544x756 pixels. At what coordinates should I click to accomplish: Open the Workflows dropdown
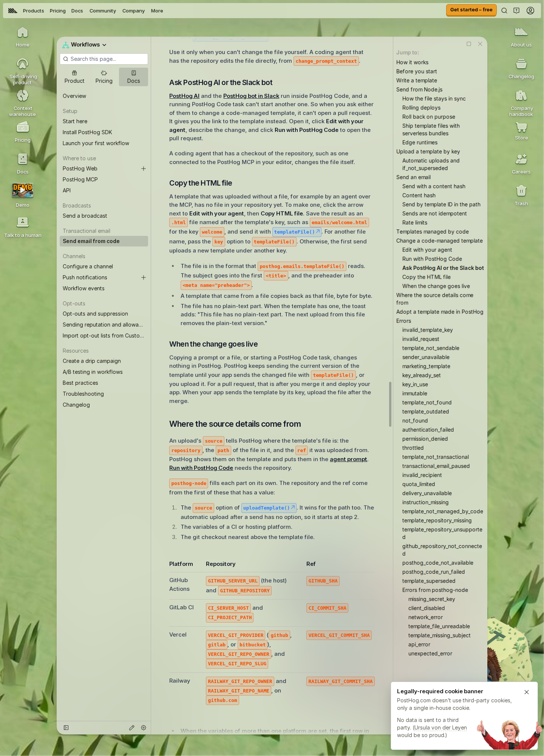coord(85,45)
